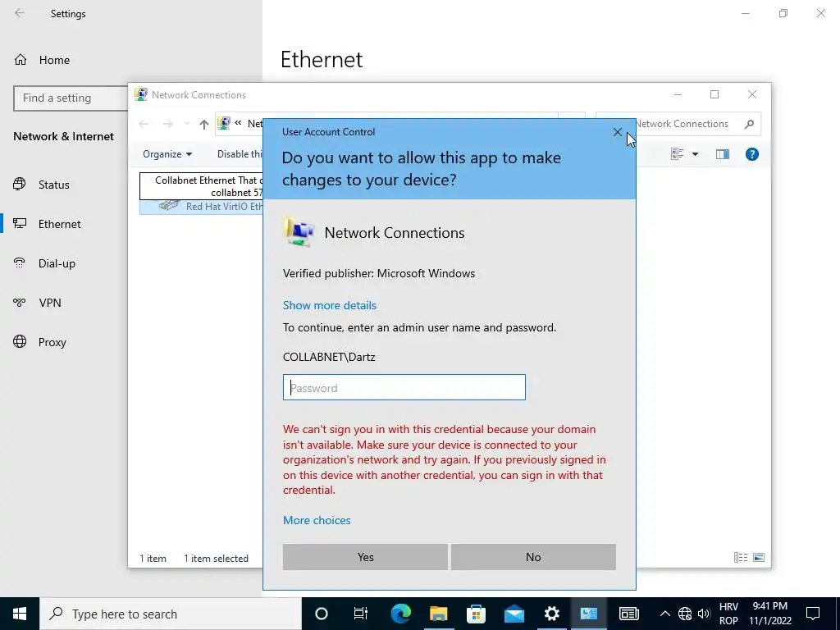The height and width of the screenshot is (630, 840).
Task: Open Cortana from the taskbar
Action: (321, 614)
